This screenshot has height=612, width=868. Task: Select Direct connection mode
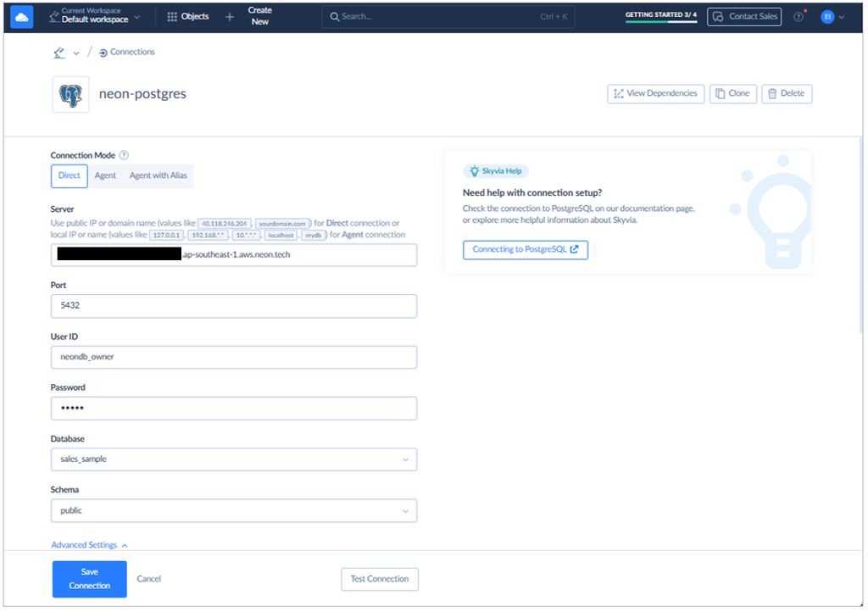70,176
